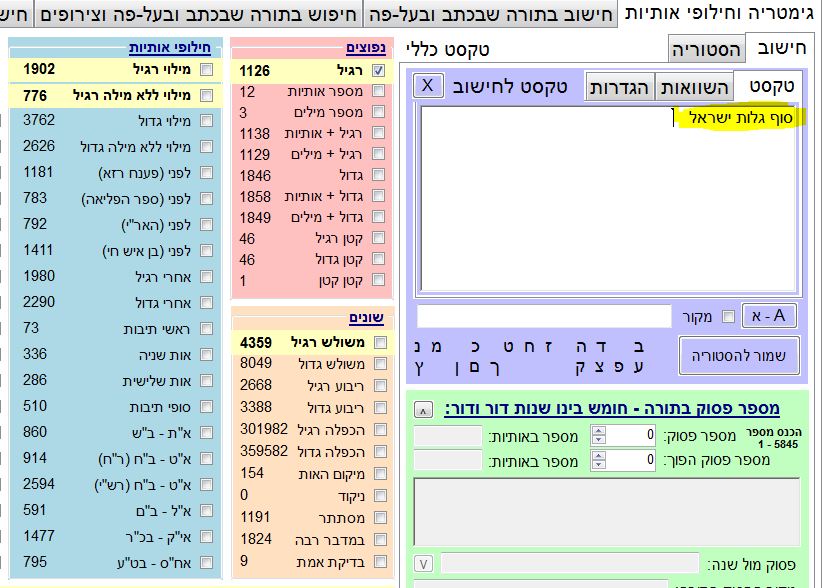The height and width of the screenshot is (588, 829).
Task: Click the שונים section header link
Action: [368, 318]
